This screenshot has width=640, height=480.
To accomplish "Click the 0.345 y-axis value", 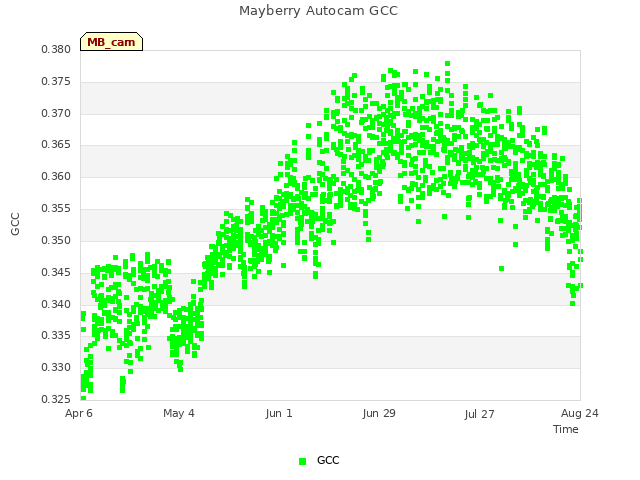I will (56, 272).
